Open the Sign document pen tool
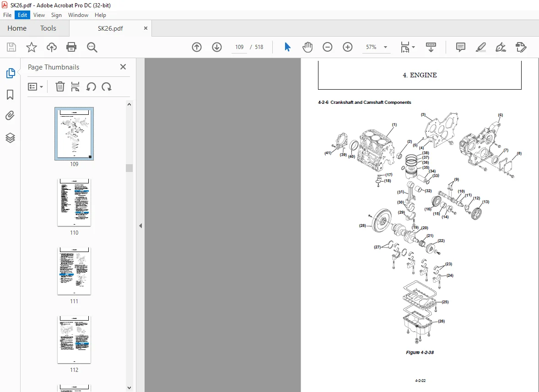The width and height of the screenshot is (539, 392). 501,47
